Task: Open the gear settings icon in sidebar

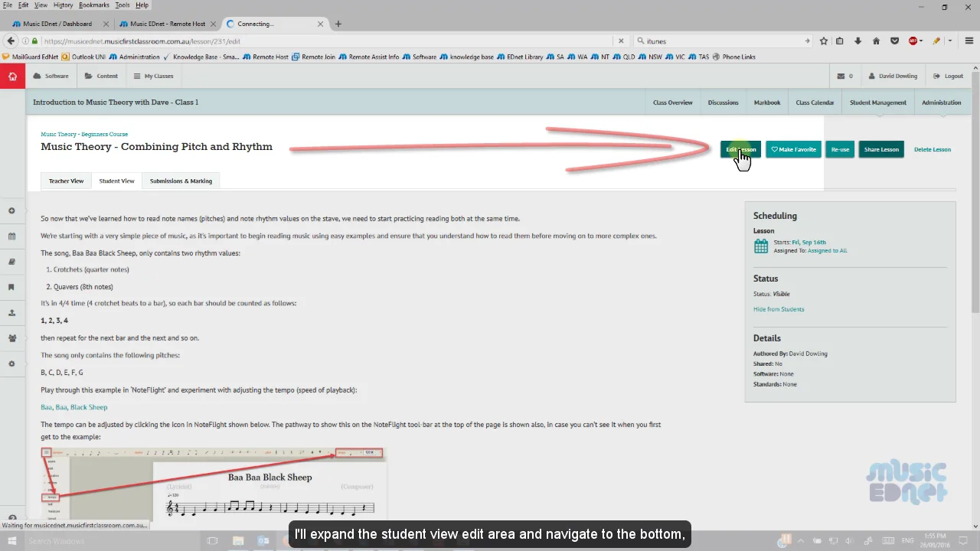Action: (11, 364)
